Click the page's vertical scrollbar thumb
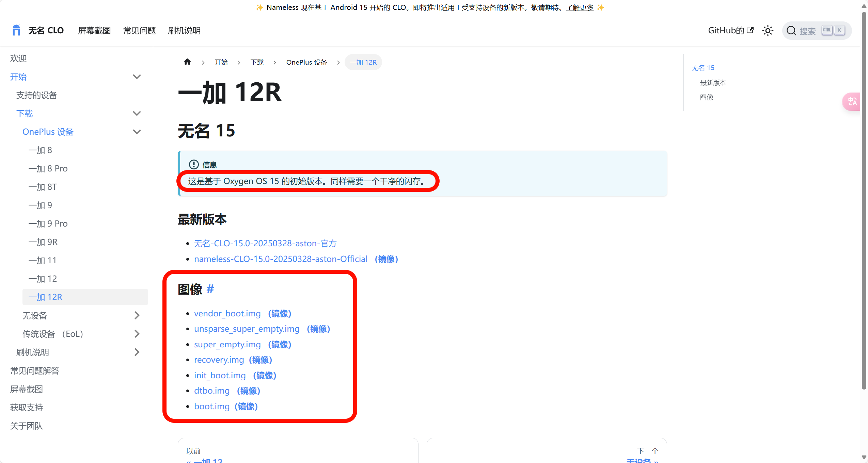The width and height of the screenshot is (868, 463). 864,201
